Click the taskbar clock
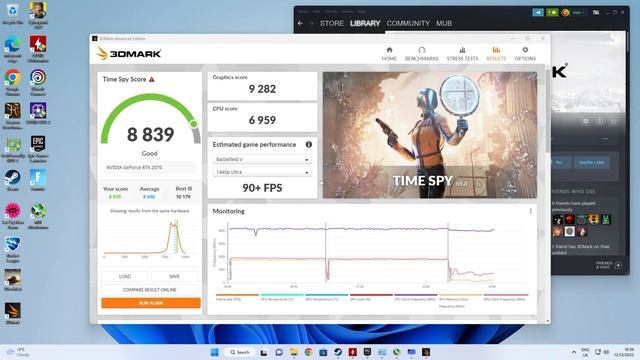 click(624, 352)
